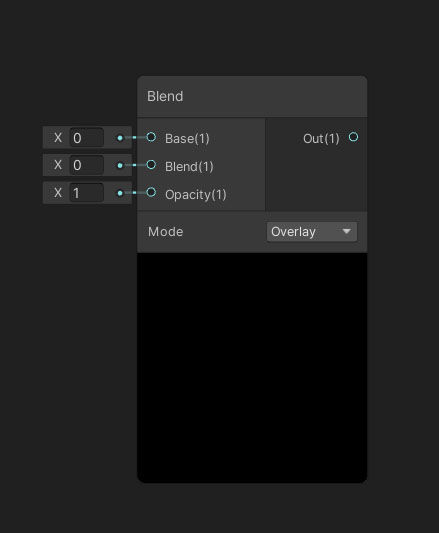439x533 pixels.
Task: Click the Out(1) output port circle
Action: tap(353, 137)
